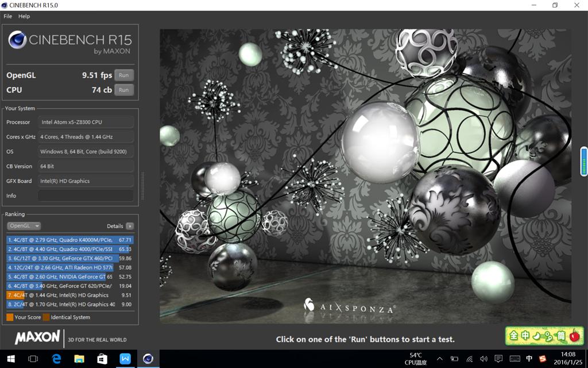Click the Info text field
Screen dimensions: 588x368
[x=86, y=196]
